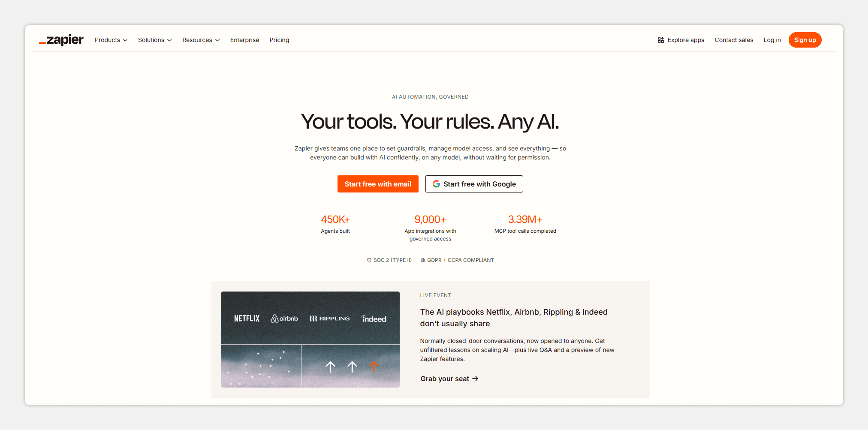Open the Explore apps link
The width and height of the screenshot is (868, 430).
[x=681, y=40]
